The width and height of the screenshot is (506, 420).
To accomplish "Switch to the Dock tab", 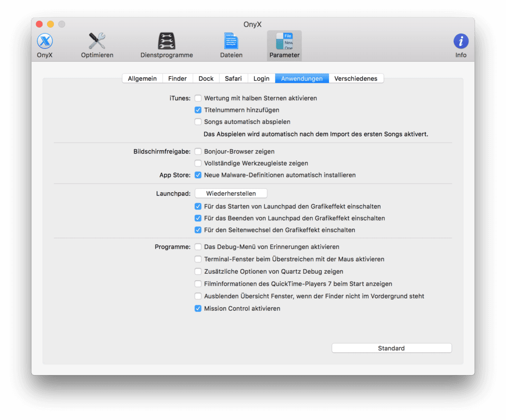I will click(206, 79).
